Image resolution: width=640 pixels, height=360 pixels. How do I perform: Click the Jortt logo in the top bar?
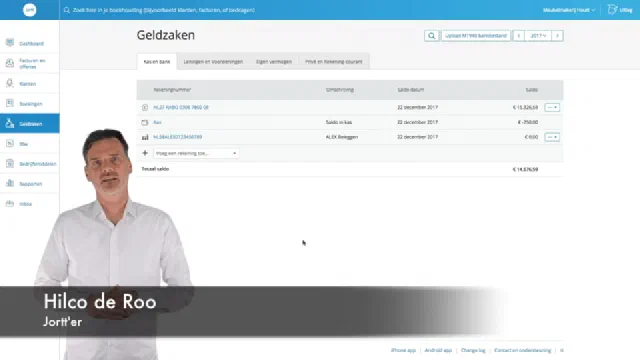[x=29, y=10]
